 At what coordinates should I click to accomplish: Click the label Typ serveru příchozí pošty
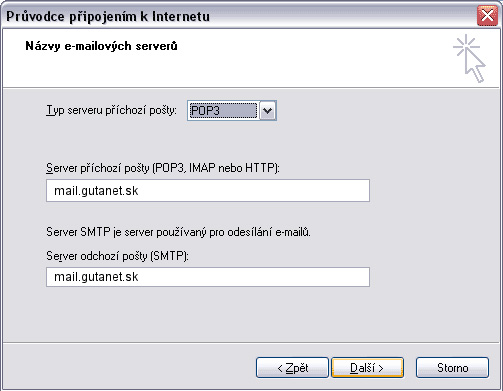point(111,110)
